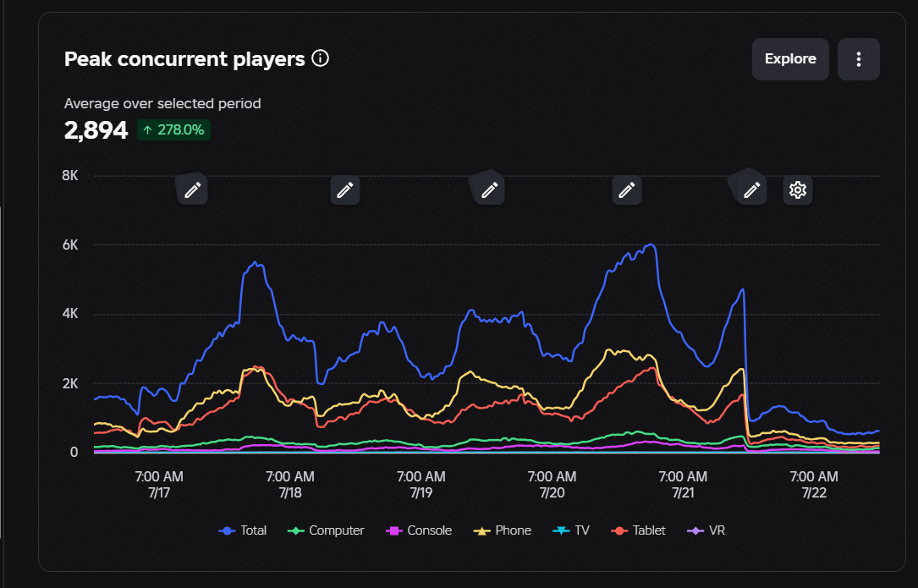The width and height of the screenshot is (918, 588).
Task: Open the gear settings annotation on chart
Action: coord(797,190)
